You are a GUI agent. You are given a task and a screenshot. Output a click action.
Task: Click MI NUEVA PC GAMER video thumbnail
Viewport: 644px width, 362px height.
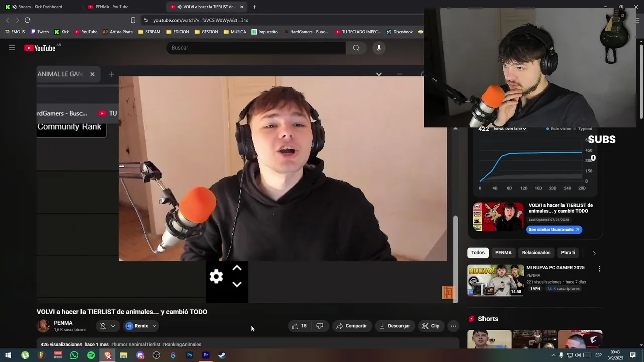click(x=496, y=281)
